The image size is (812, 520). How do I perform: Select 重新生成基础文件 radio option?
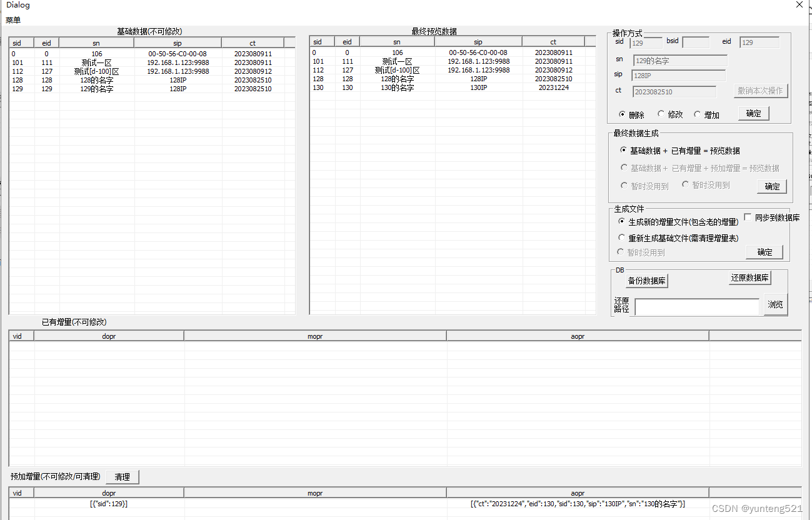678,238
